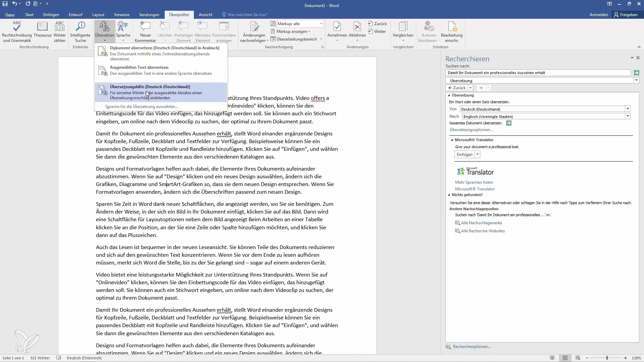Go to next change with Weiter
644x362 pixels.
coord(377,32)
